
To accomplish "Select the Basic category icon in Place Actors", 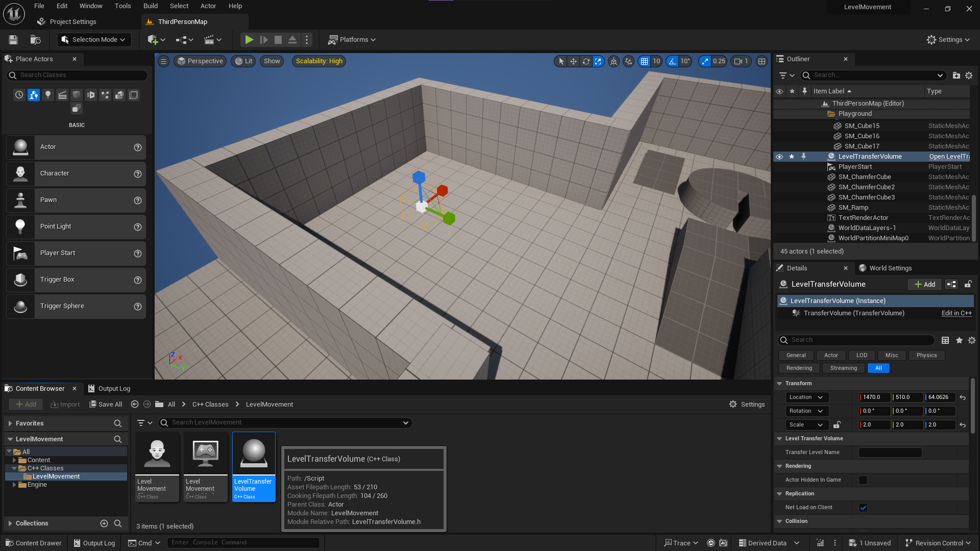I will pos(34,95).
